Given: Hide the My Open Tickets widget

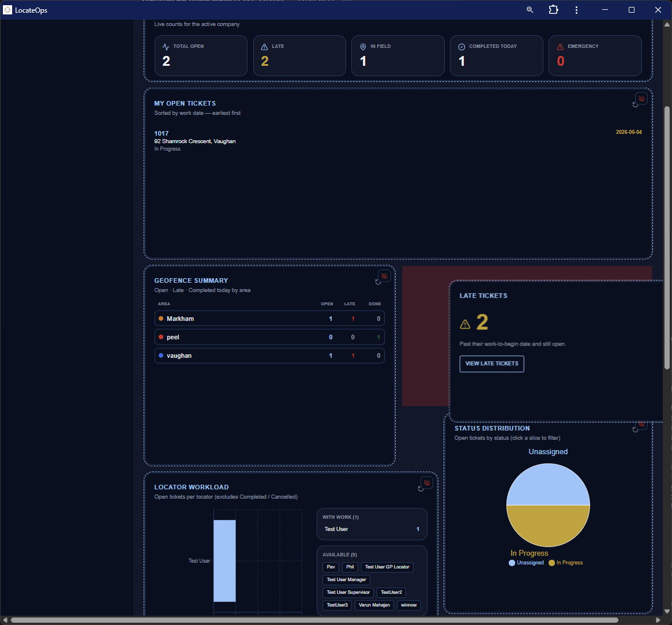Looking at the screenshot, I should (641, 99).
